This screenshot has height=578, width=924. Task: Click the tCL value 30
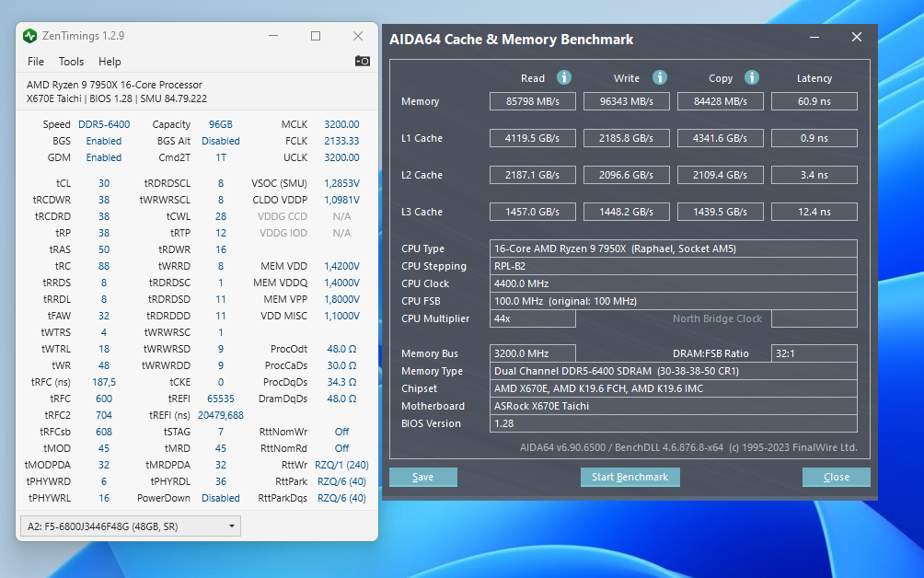tap(104, 183)
